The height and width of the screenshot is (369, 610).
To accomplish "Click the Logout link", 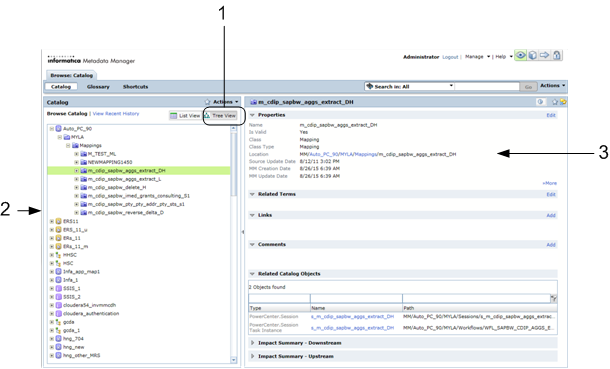I will pyautogui.click(x=450, y=57).
